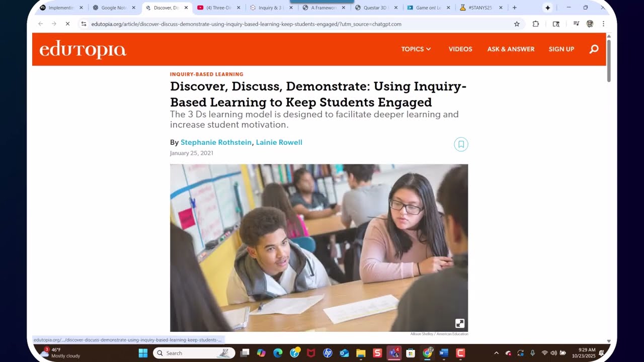
Task: Launch Microsoft Edge from the taskbar
Action: (278, 353)
